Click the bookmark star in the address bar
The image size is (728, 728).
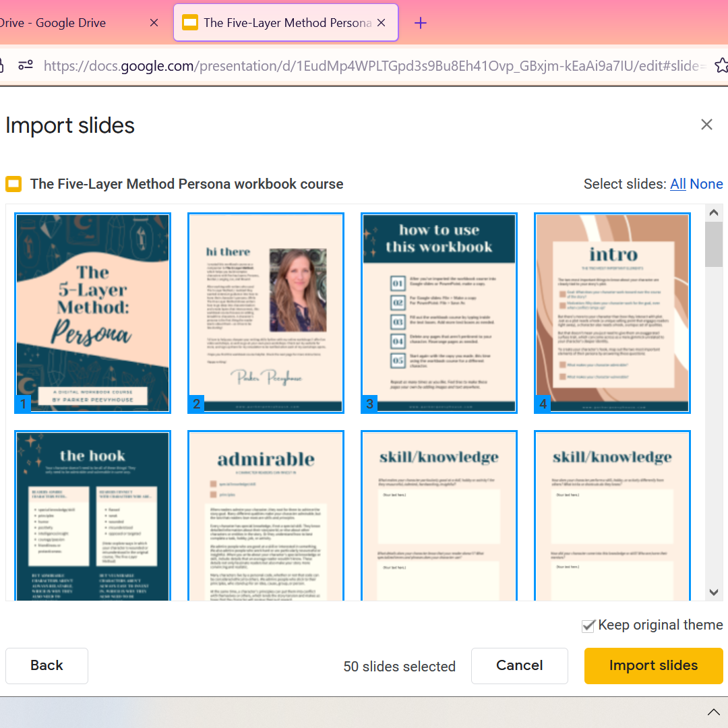722,65
